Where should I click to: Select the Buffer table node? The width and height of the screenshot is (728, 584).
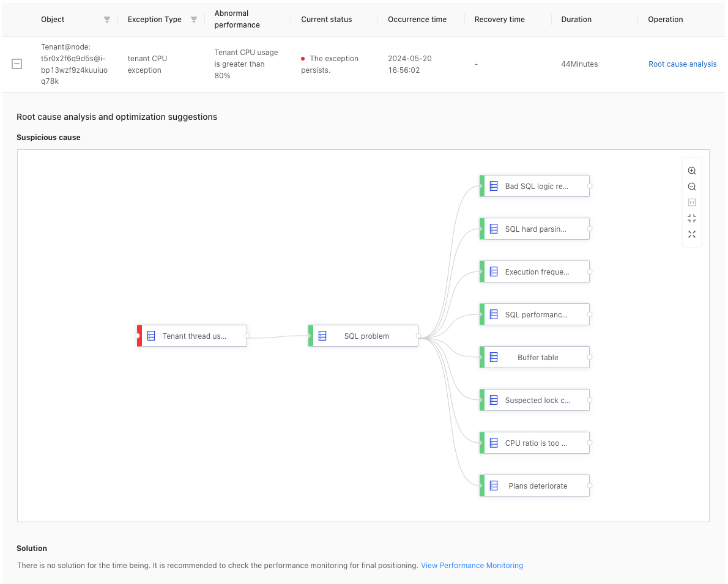535,357
